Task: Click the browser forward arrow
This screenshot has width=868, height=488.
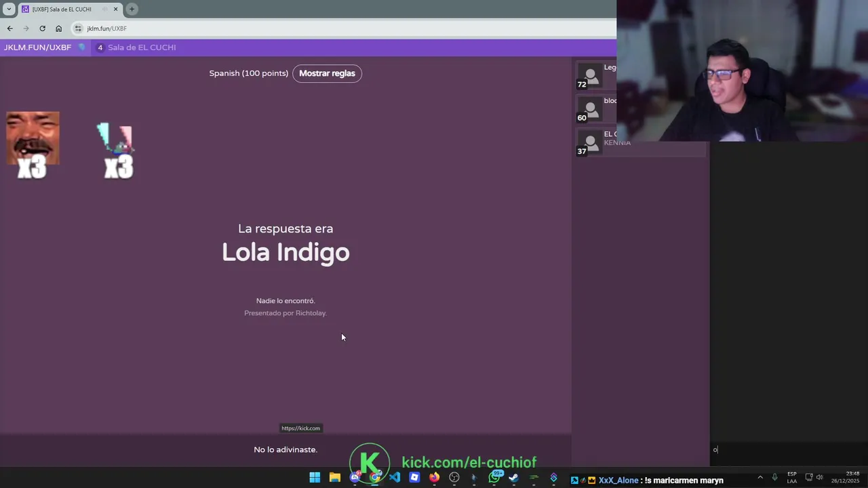Action: coord(26,28)
